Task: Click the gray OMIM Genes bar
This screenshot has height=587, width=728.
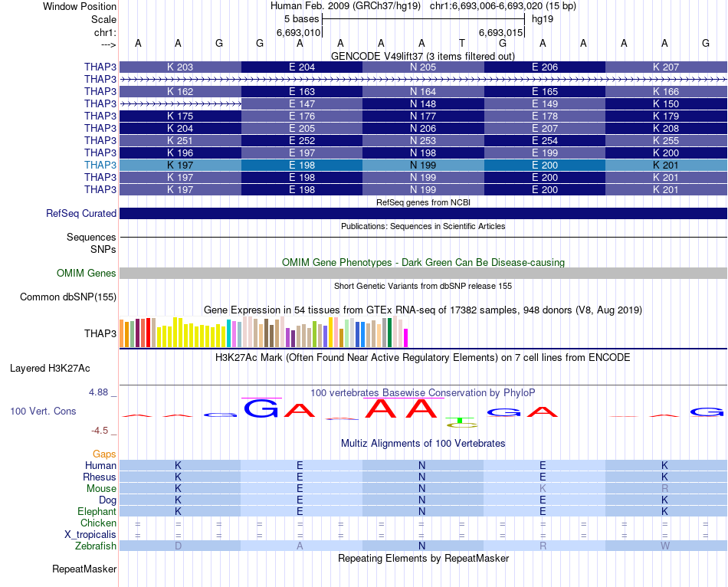Action: [423, 273]
